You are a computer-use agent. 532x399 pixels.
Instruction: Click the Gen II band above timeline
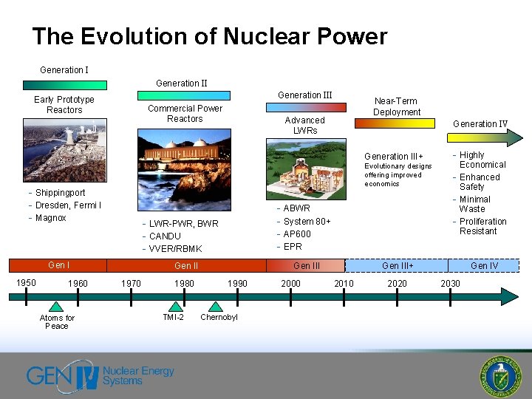point(187,265)
